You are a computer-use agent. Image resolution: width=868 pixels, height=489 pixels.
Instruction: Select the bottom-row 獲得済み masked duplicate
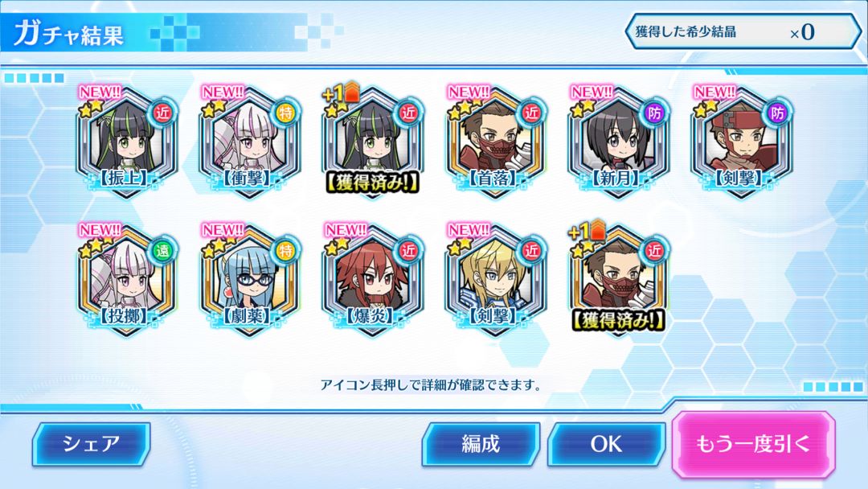coord(618,280)
